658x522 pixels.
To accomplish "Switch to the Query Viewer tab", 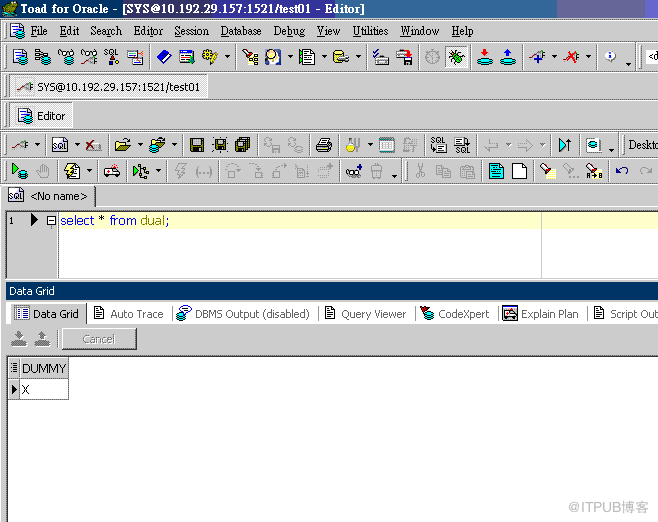I will [366, 314].
